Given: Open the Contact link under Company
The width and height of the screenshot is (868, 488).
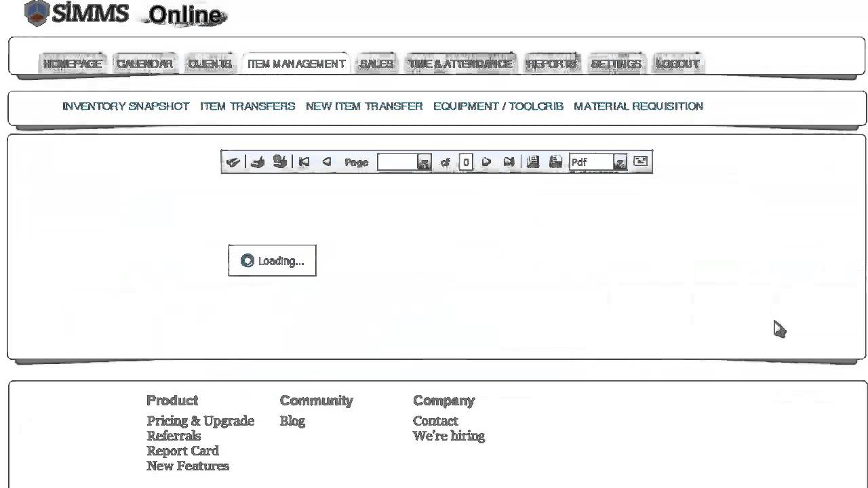Looking at the screenshot, I should (435, 421).
